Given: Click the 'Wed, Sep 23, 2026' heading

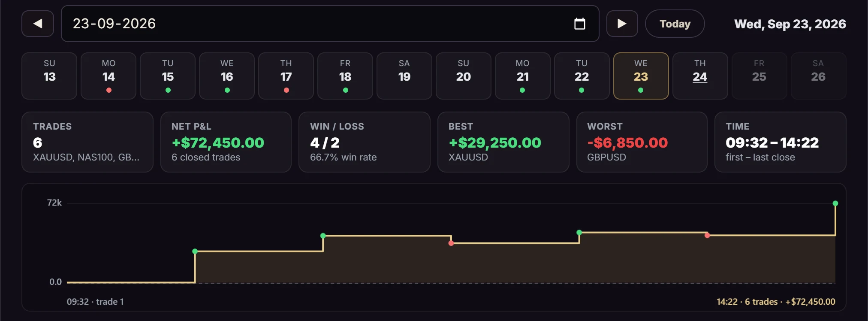Looking at the screenshot, I should pos(790,24).
